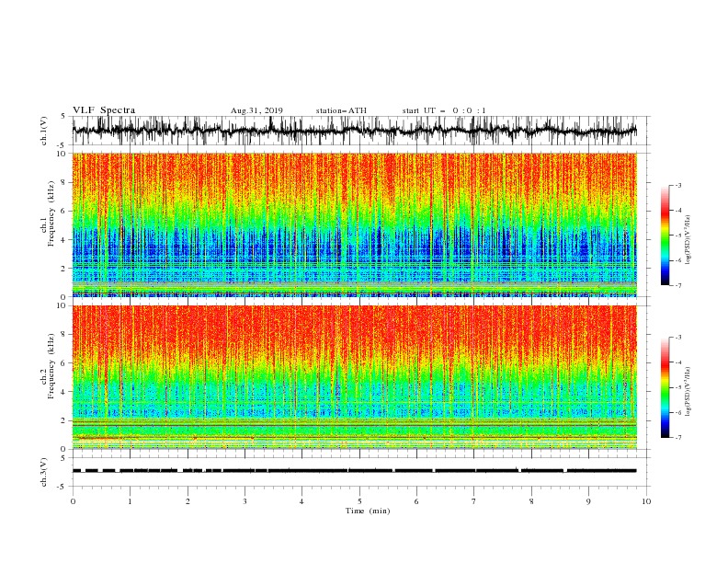This screenshot has height=563, width=728.
Task: Click the "ch.3(V)" axis label
Action: click(x=44, y=472)
